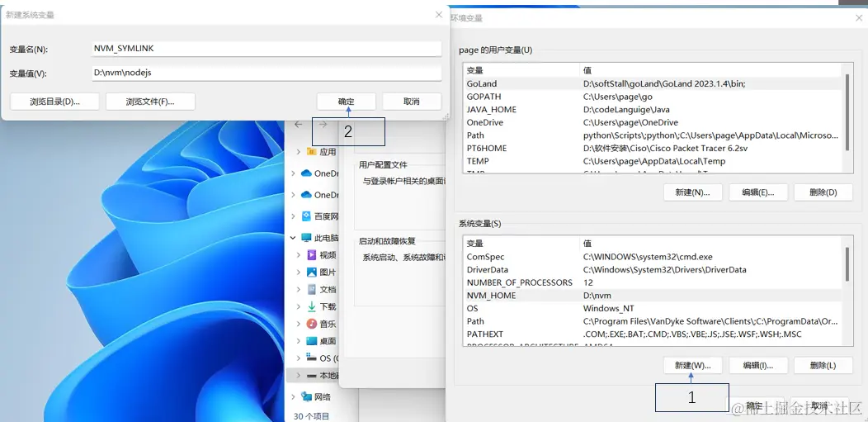
Task: Select PATHEXT system variable row
Action: click(x=653, y=334)
